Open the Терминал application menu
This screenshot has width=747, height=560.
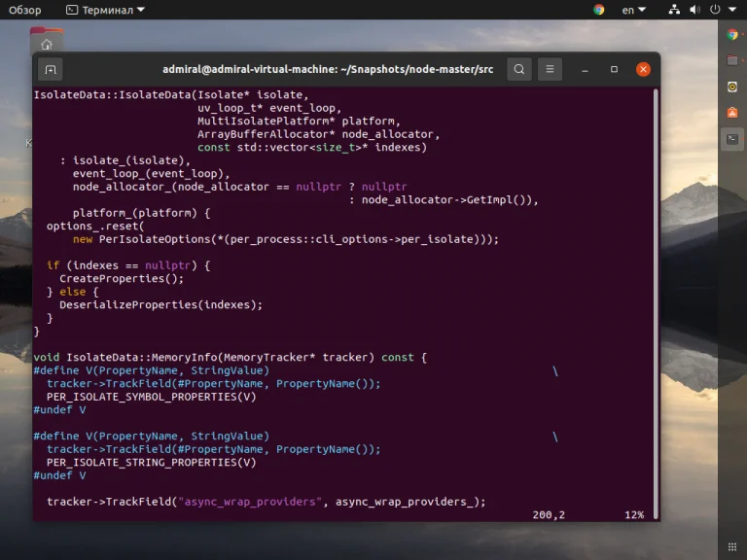(105, 10)
